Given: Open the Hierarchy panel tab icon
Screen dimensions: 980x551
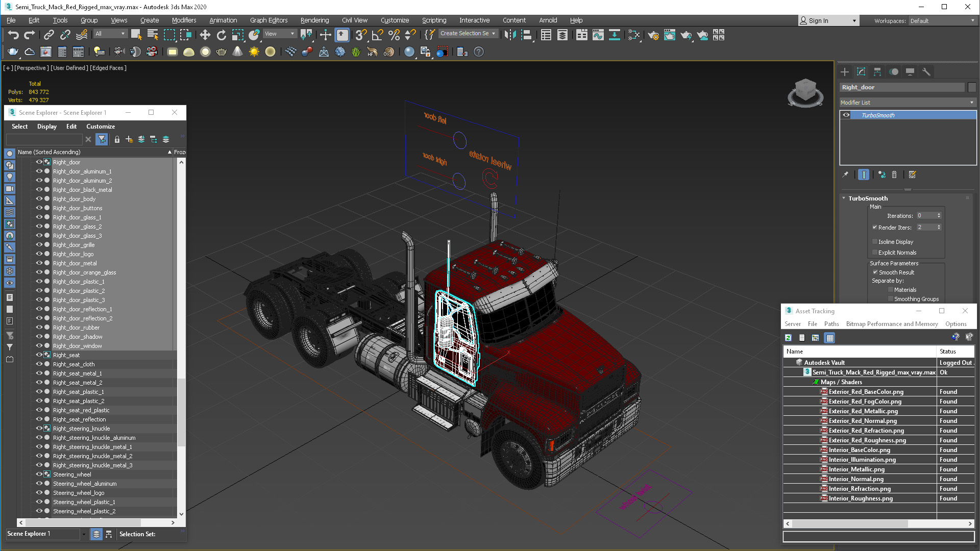Looking at the screenshot, I should tap(877, 72).
